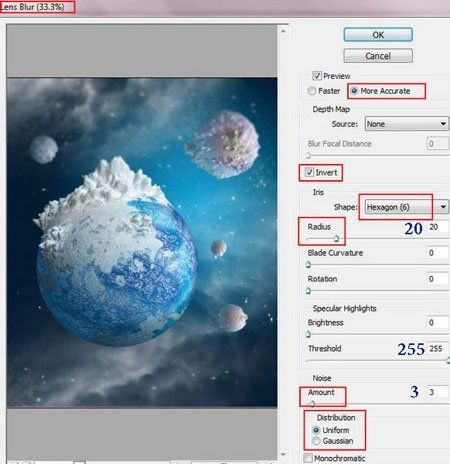Choose Gaussian noise distribution

316,441
